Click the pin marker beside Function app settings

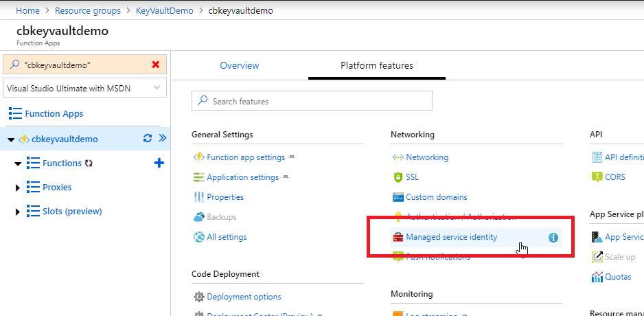pyautogui.click(x=292, y=157)
